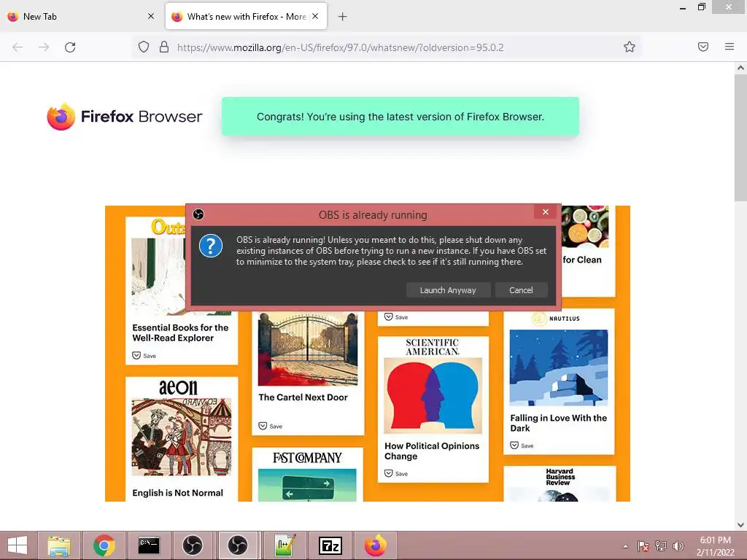The image size is (747, 560).
Task: Click the active second OBS taskbar icon
Action: pyautogui.click(x=238, y=545)
